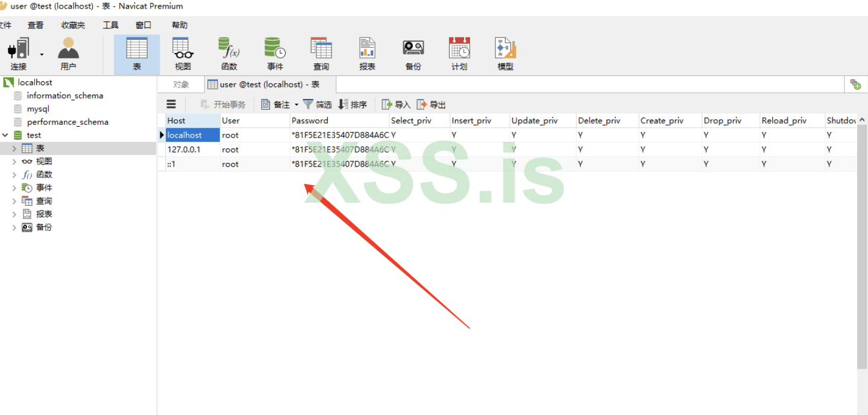This screenshot has width=868, height=415.
Task: Click the Export (导出) button
Action: click(431, 104)
